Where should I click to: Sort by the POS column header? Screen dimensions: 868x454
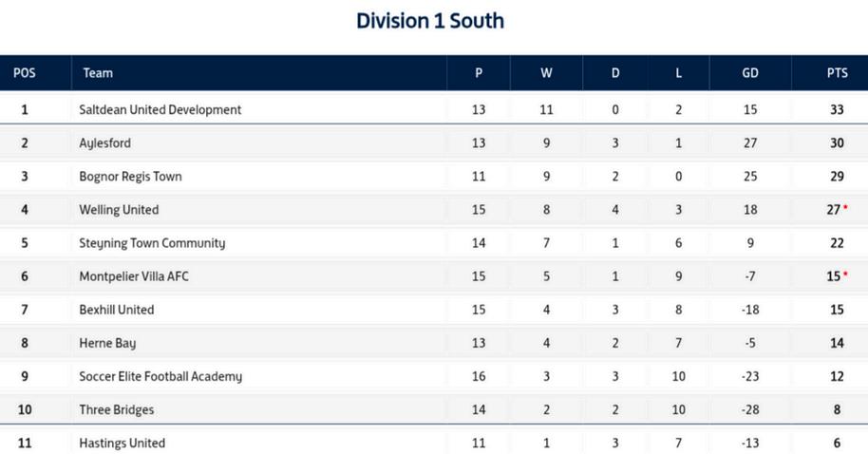click(25, 73)
